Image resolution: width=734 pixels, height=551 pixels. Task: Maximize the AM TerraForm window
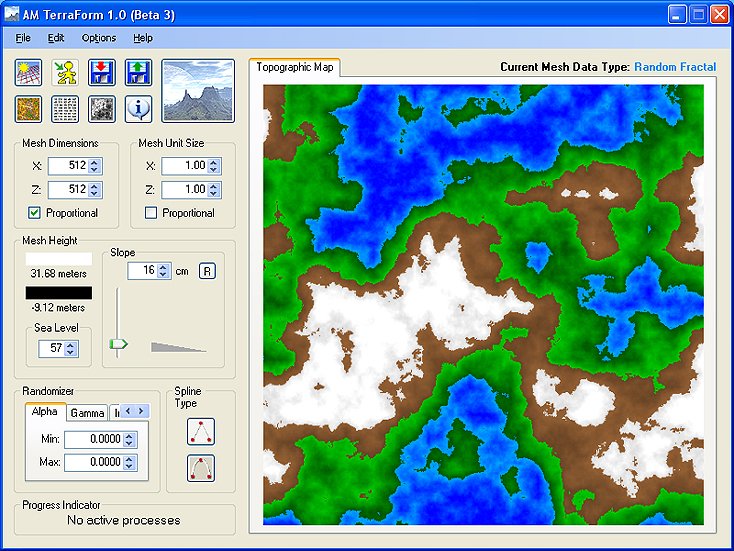pyautogui.click(x=698, y=15)
